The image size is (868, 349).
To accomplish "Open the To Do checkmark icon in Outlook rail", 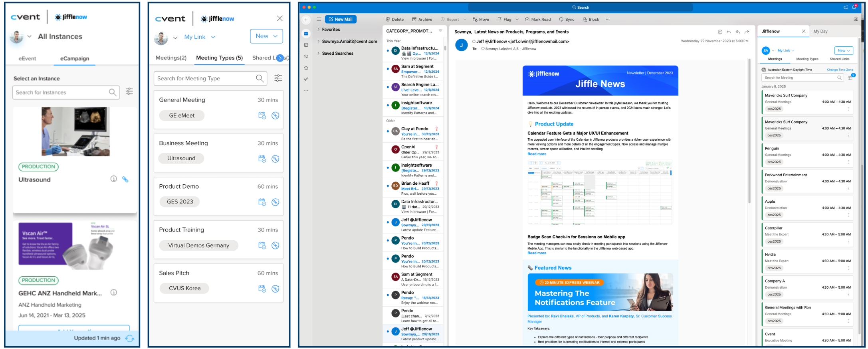I will pos(306,79).
